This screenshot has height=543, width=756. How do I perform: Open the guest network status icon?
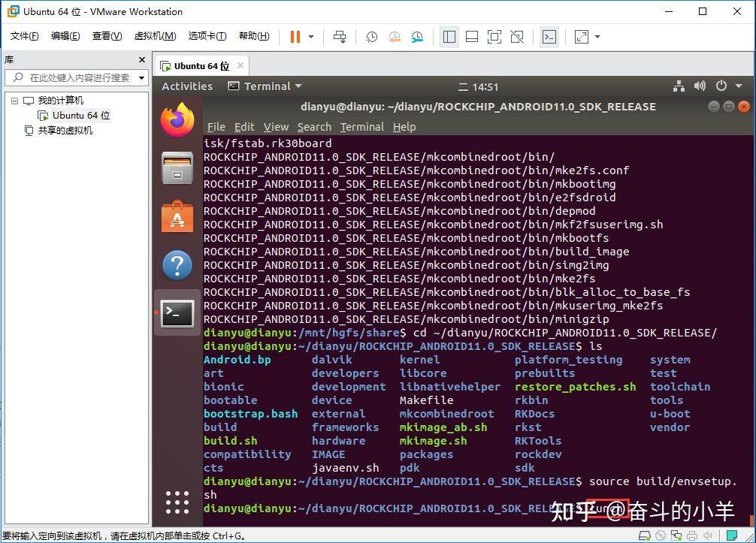679,86
